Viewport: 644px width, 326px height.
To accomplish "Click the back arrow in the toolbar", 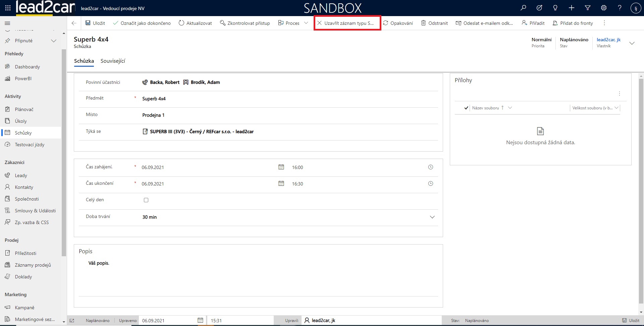I will pyautogui.click(x=74, y=23).
